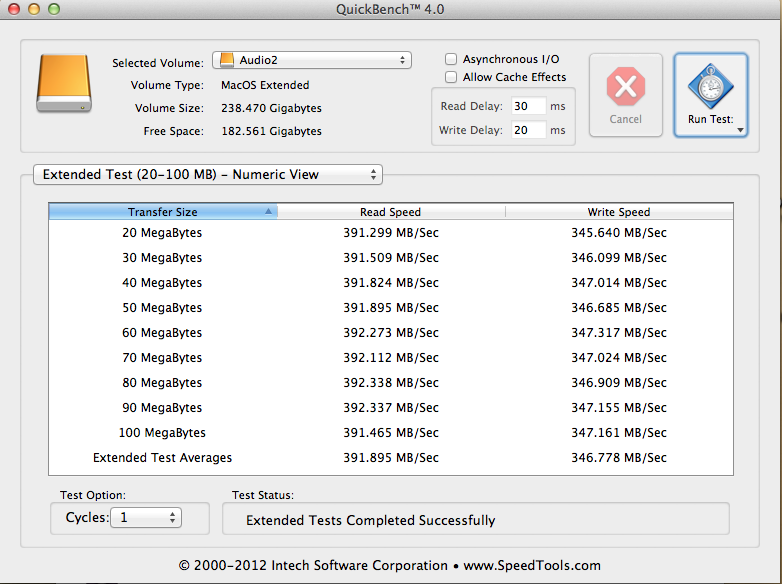This screenshot has height=584, width=782.
Task: Click the Cancel button label
Action: point(625,119)
